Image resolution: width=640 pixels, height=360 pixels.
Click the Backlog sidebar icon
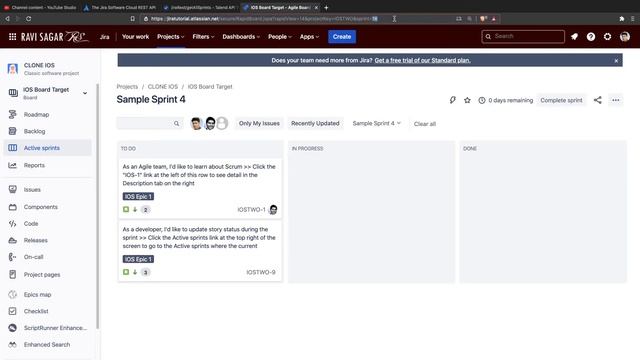click(x=13, y=131)
